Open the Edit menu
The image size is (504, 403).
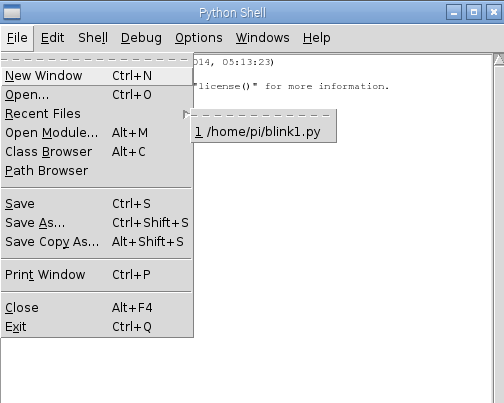[x=52, y=38]
